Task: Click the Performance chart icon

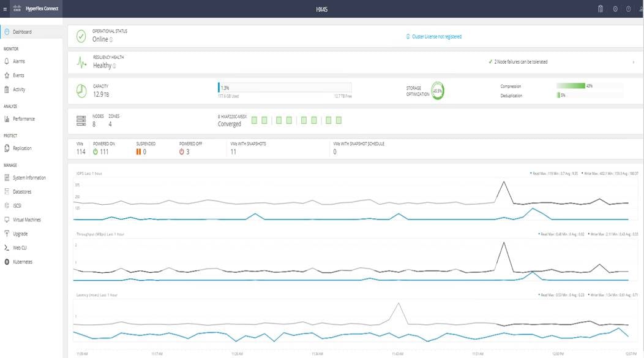Action: tap(7, 119)
